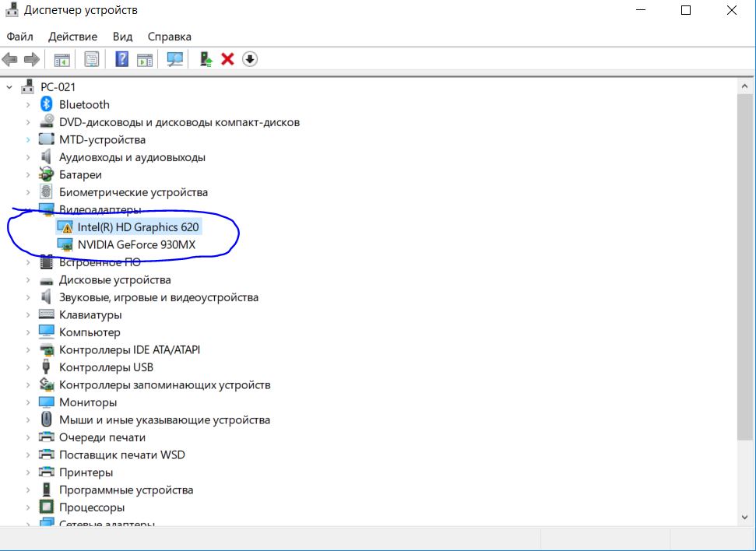Click the Monitors category icon

(x=46, y=402)
